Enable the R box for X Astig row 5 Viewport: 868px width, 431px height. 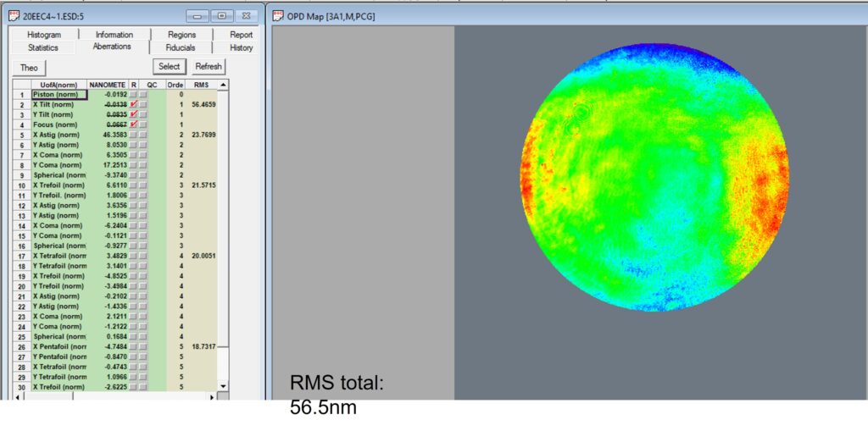coord(134,135)
